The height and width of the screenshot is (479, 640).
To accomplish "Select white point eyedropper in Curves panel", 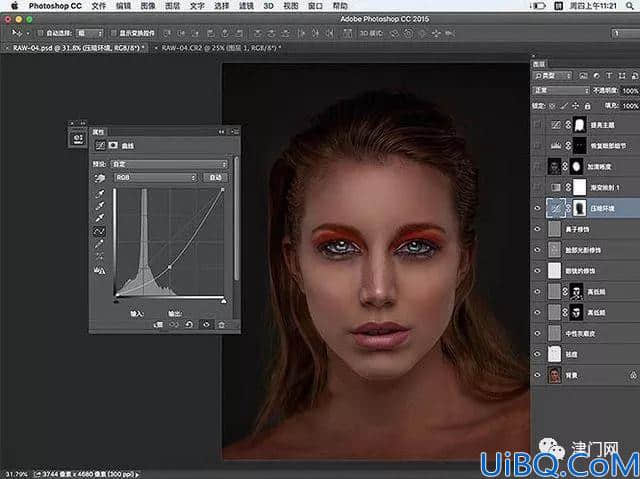I will tap(100, 218).
